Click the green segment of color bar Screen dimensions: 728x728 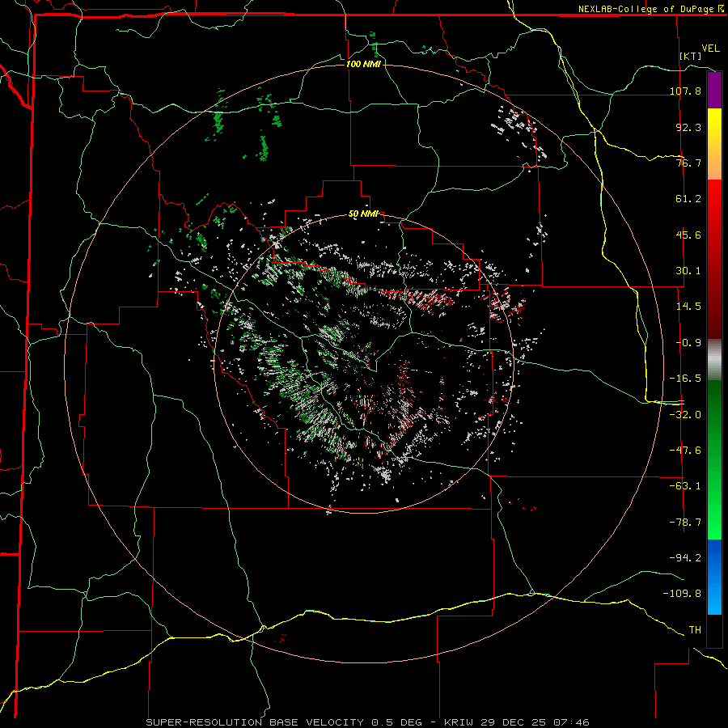click(x=714, y=459)
